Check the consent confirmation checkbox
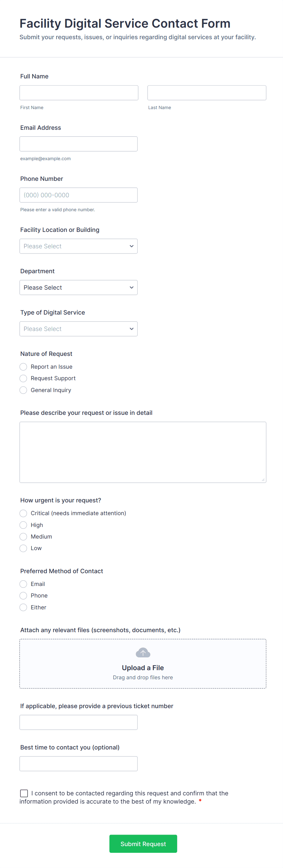Viewport: 283px width, 868px height. click(24, 793)
